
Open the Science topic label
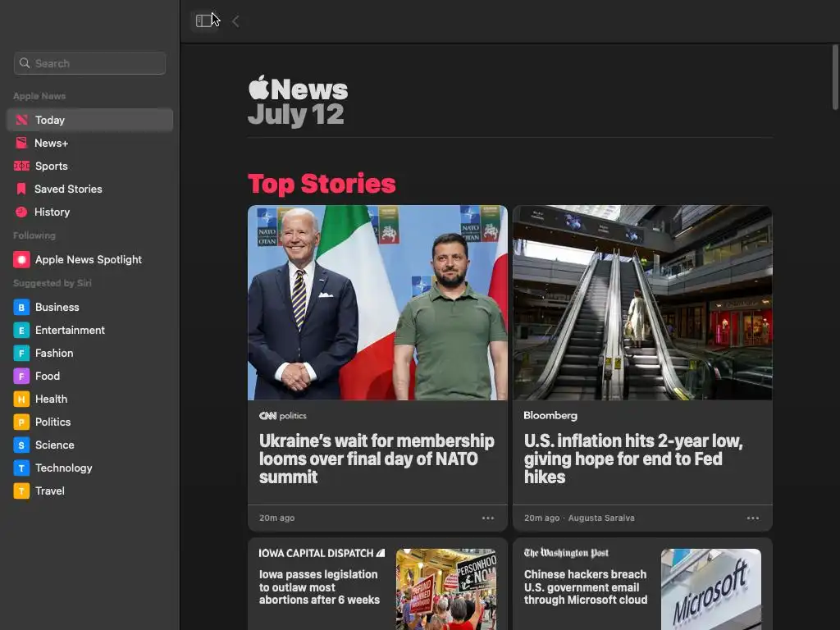point(55,445)
